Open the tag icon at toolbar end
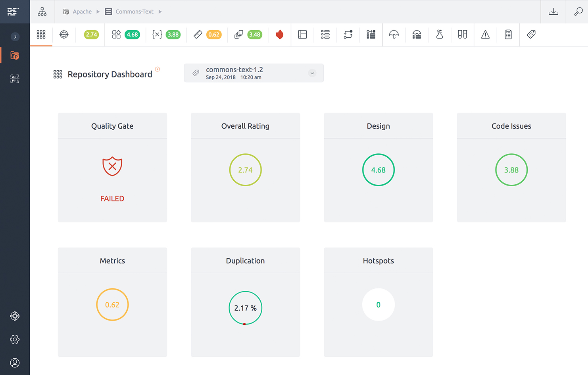 (531, 35)
